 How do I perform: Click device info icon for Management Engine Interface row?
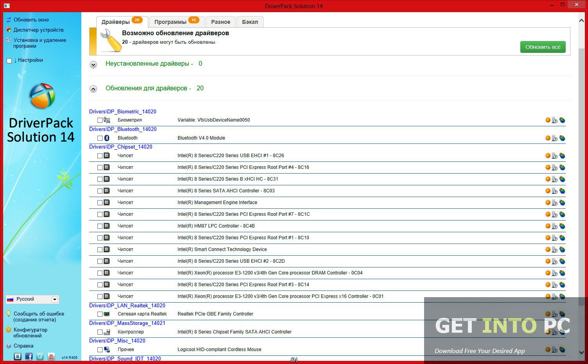pyautogui.click(x=555, y=203)
